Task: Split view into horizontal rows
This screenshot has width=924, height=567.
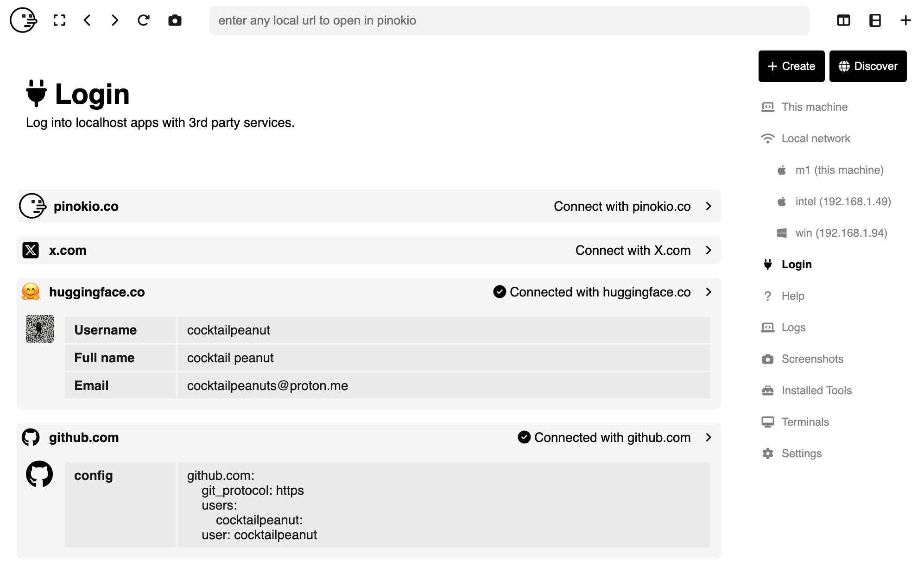Action: pyautogui.click(x=875, y=20)
